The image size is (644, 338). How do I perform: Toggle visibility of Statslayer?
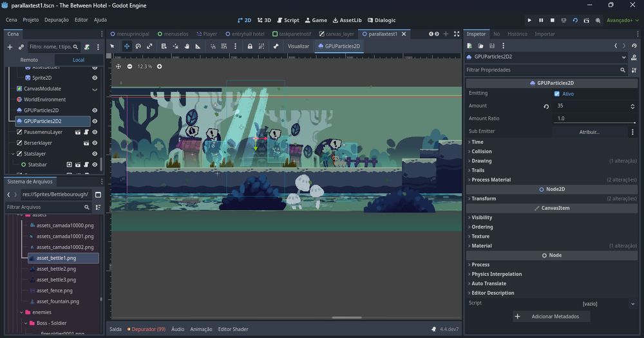95,154
